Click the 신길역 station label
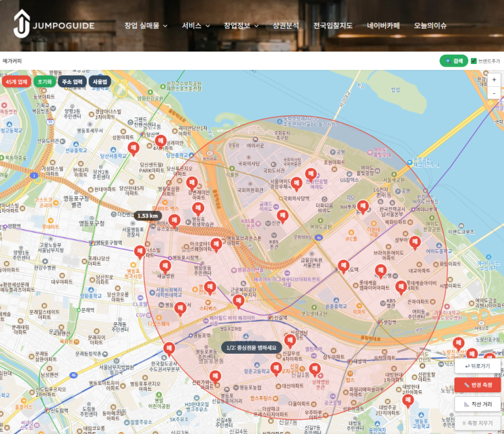 (280, 318)
